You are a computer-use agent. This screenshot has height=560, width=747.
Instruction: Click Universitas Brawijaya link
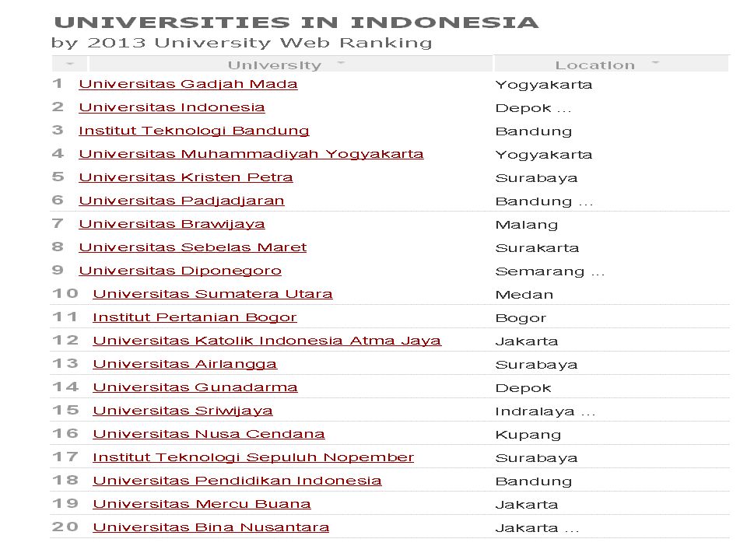172,224
